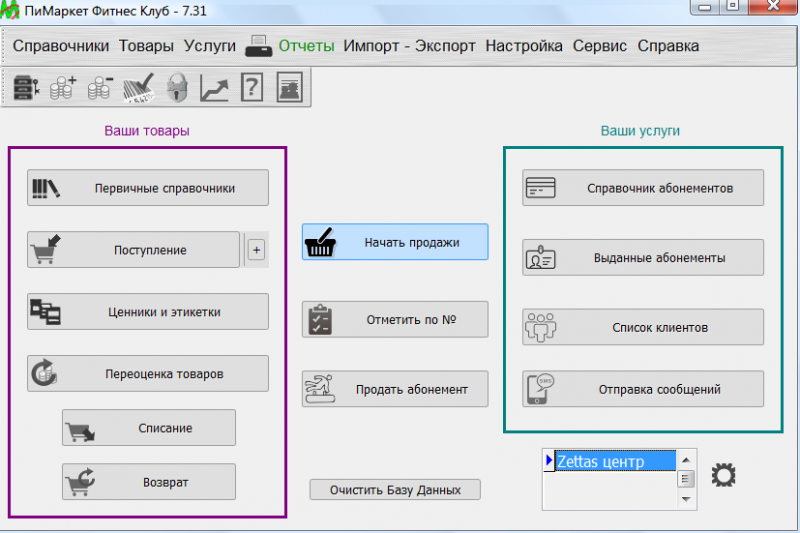Click the Начать продажи button
The image size is (800, 533).
click(395, 242)
